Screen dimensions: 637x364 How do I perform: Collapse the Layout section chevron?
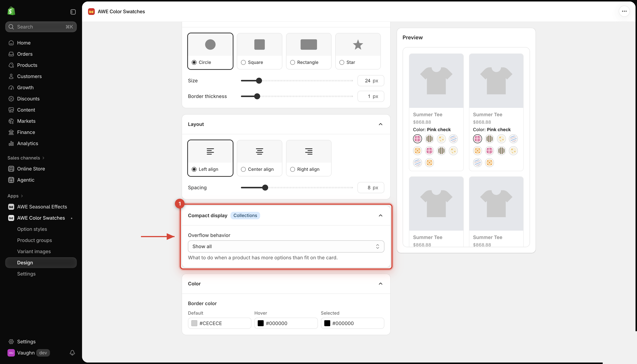click(381, 124)
